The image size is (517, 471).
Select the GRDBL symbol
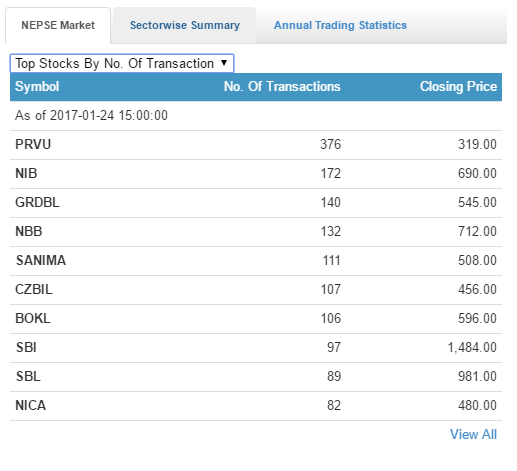[x=37, y=203]
